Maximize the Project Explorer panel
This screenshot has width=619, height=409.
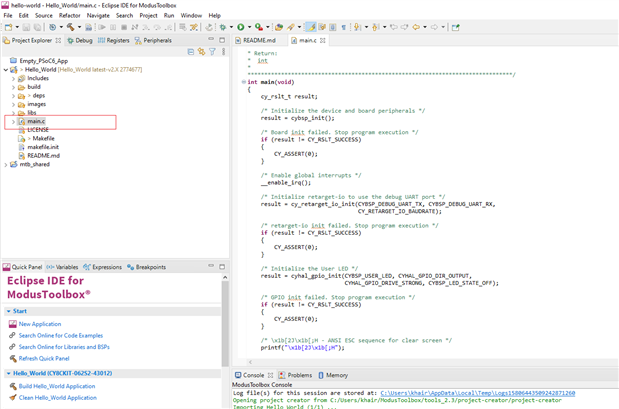pos(222,40)
